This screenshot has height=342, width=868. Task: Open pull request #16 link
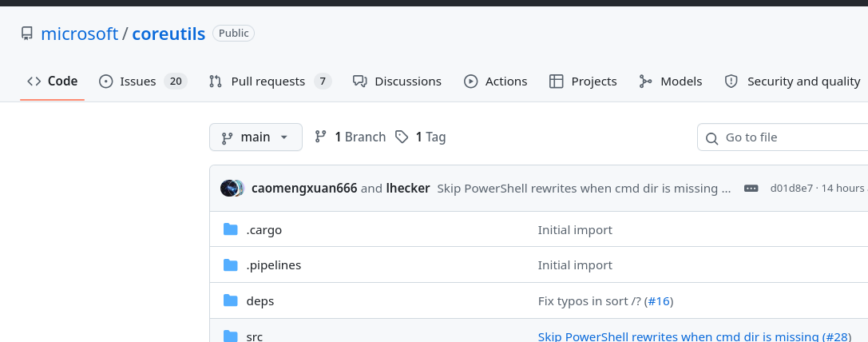tap(659, 301)
